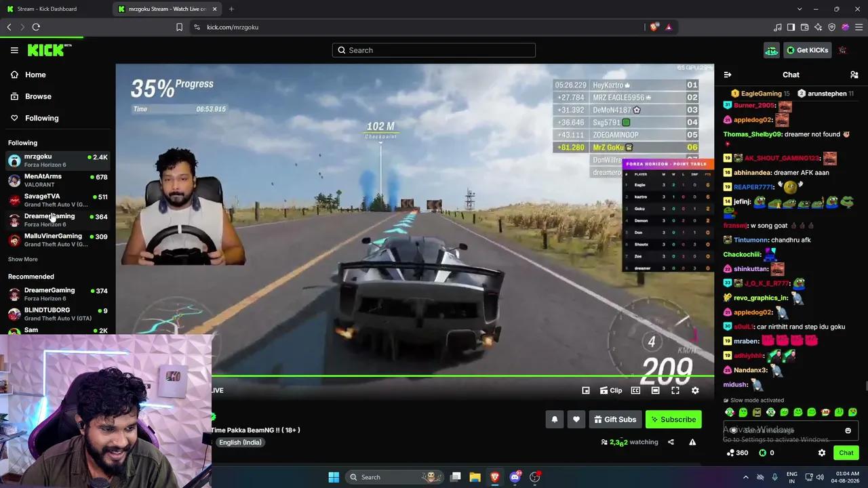The width and height of the screenshot is (868, 488).
Task: Open the tab search dropdown arrow
Action: pyautogui.click(x=800, y=9)
